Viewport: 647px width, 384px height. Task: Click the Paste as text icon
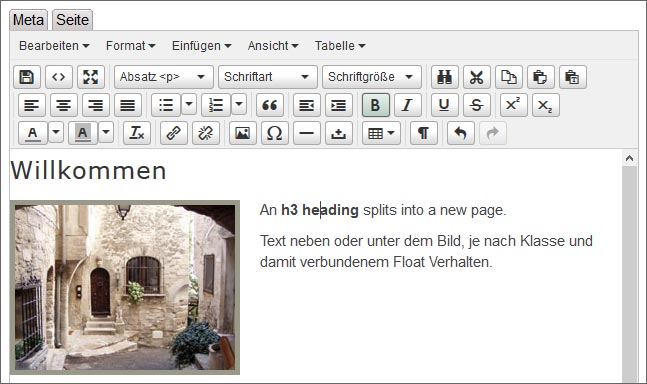click(x=572, y=77)
